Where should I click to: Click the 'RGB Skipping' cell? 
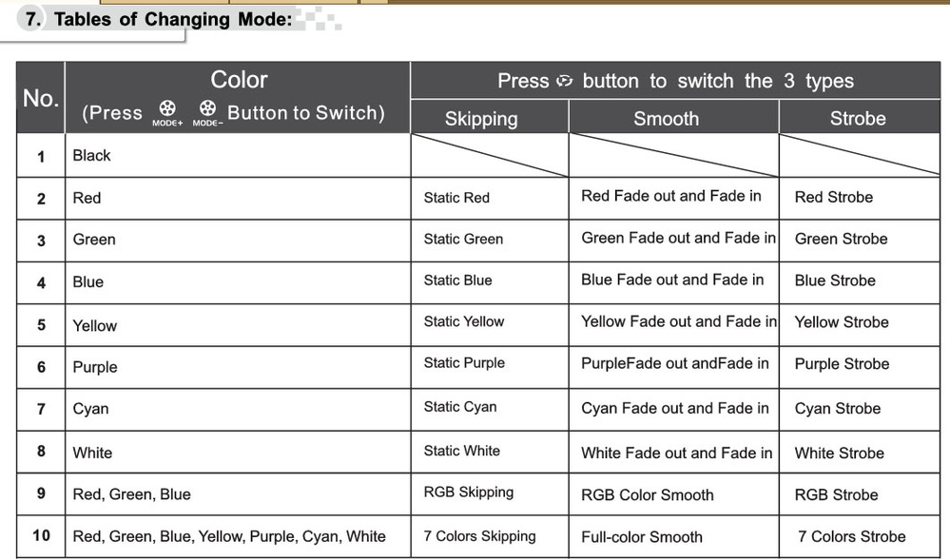[489, 494]
